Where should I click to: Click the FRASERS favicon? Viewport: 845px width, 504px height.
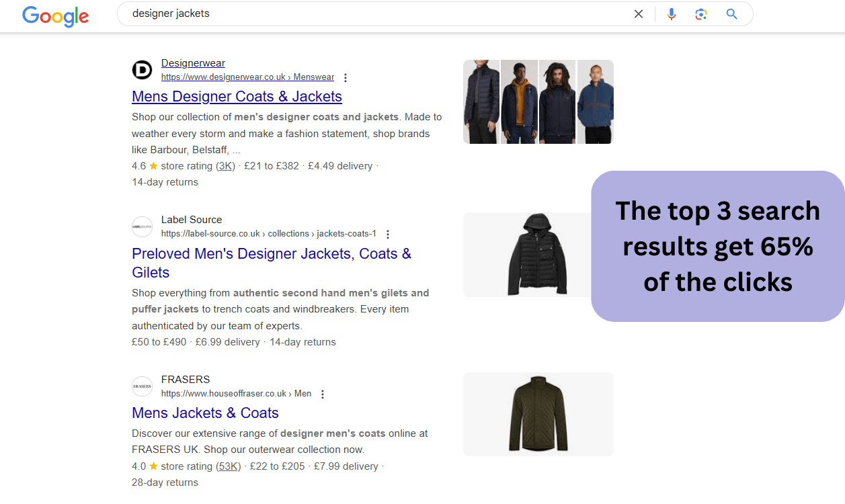click(x=142, y=386)
